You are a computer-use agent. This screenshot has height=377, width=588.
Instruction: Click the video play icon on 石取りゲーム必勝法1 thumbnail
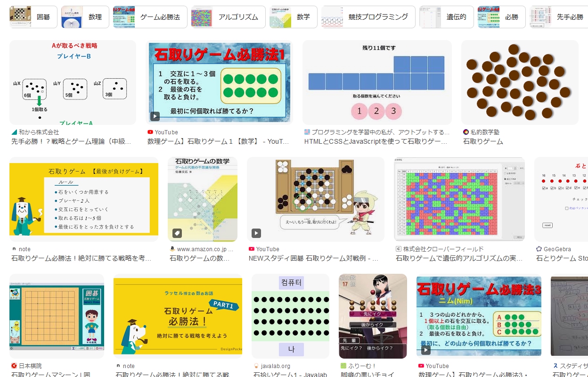(155, 116)
